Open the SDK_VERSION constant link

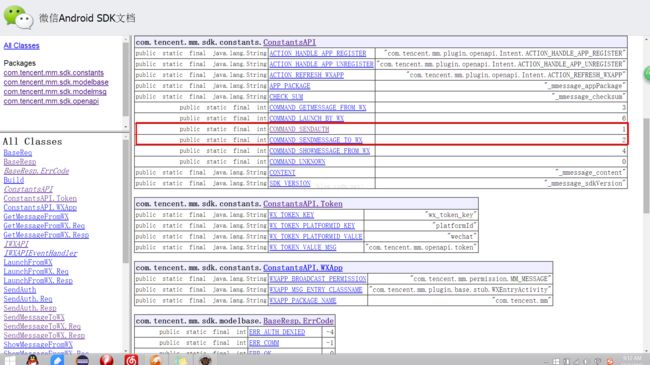click(290, 183)
